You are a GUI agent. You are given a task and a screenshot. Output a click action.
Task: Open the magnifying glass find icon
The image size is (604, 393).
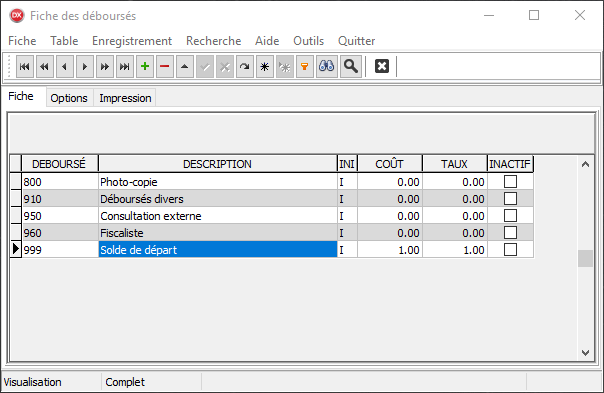(x=351, y=67)
